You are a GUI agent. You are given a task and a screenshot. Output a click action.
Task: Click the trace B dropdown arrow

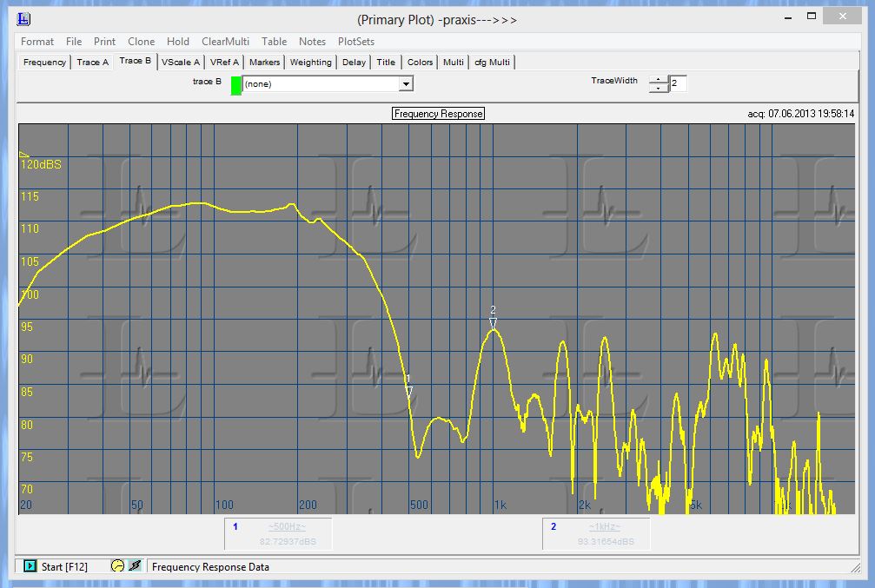pos(406,83)
